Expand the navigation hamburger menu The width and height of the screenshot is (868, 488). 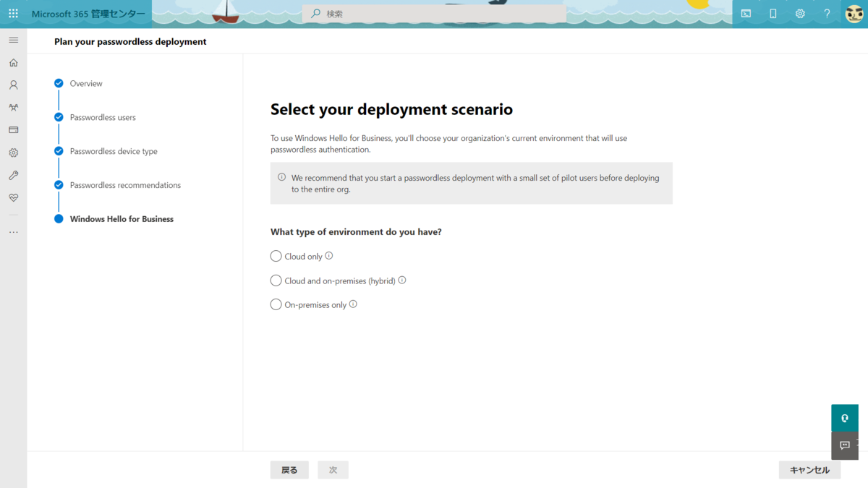pos(13,40)
